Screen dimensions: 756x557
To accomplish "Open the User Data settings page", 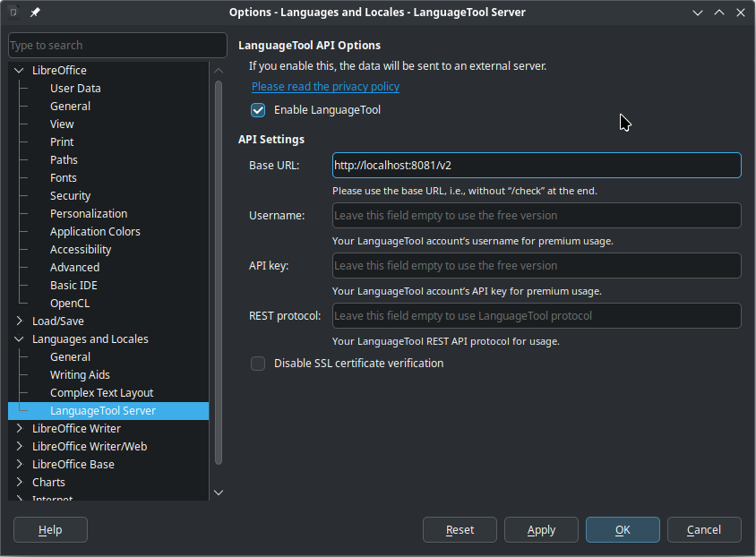I will coord(74,88).
